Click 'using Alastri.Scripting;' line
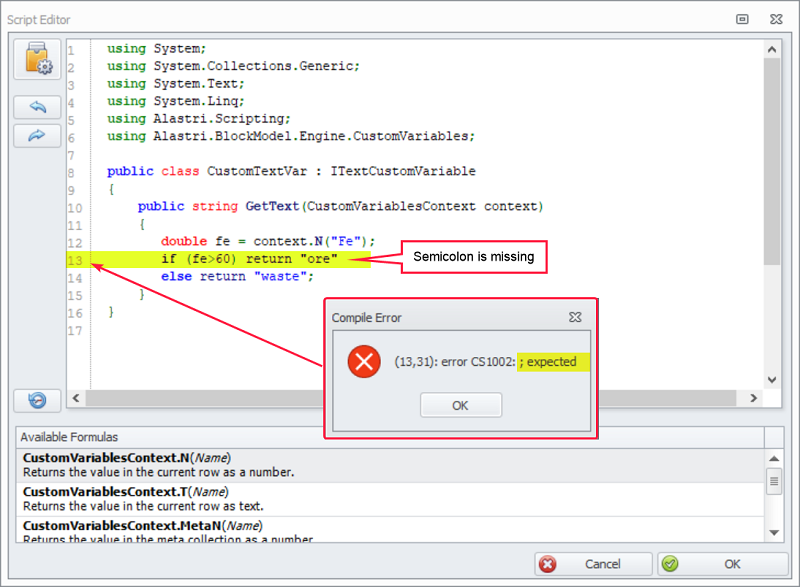The image size is (800, 587). tap(198, 119)
